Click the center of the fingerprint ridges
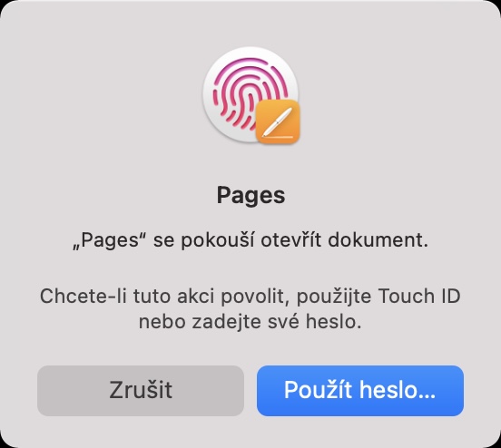The height and width of the screenshot is (448, 501). 246,94
